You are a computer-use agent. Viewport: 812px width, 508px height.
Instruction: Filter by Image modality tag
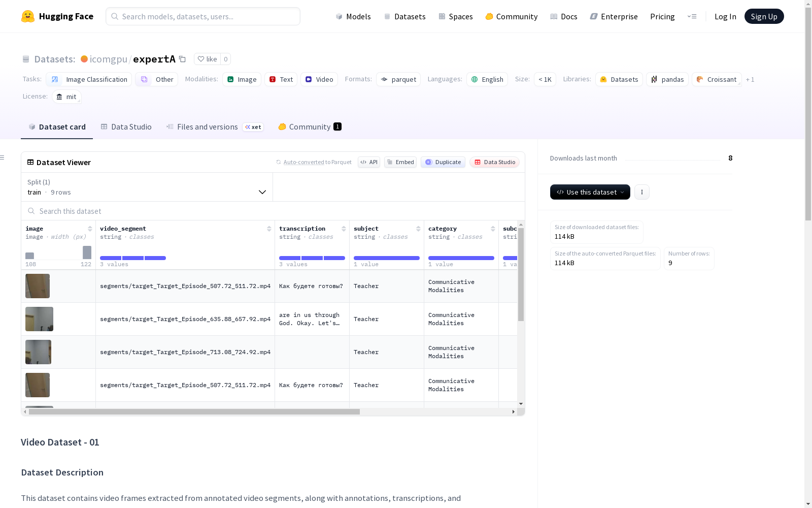coord(242,79)
